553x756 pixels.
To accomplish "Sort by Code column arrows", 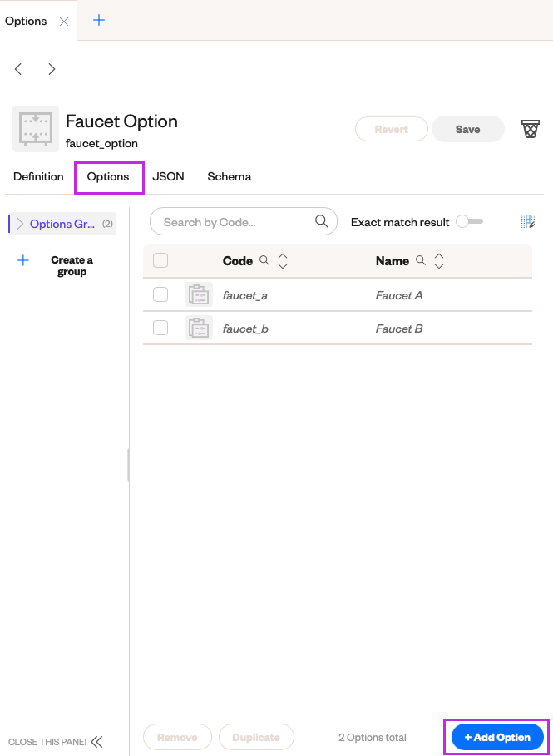I will pos(283,261).
